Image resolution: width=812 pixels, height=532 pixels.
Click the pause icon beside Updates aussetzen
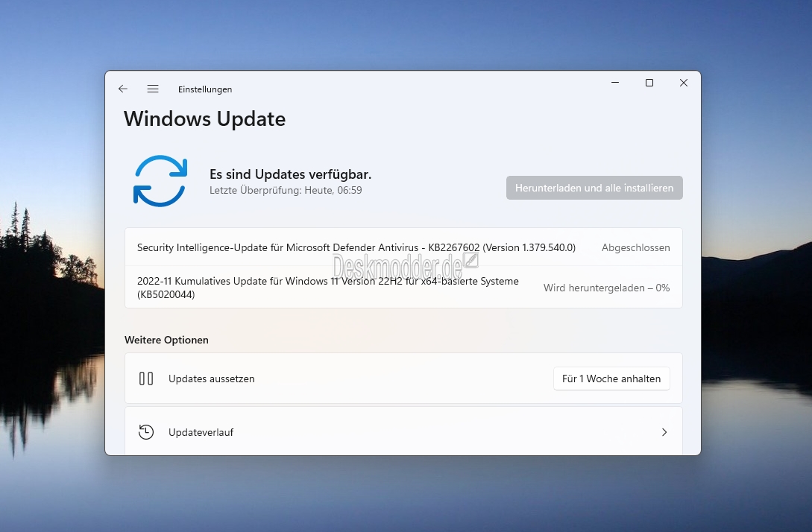pyautogui.click(x=146, y=379)
